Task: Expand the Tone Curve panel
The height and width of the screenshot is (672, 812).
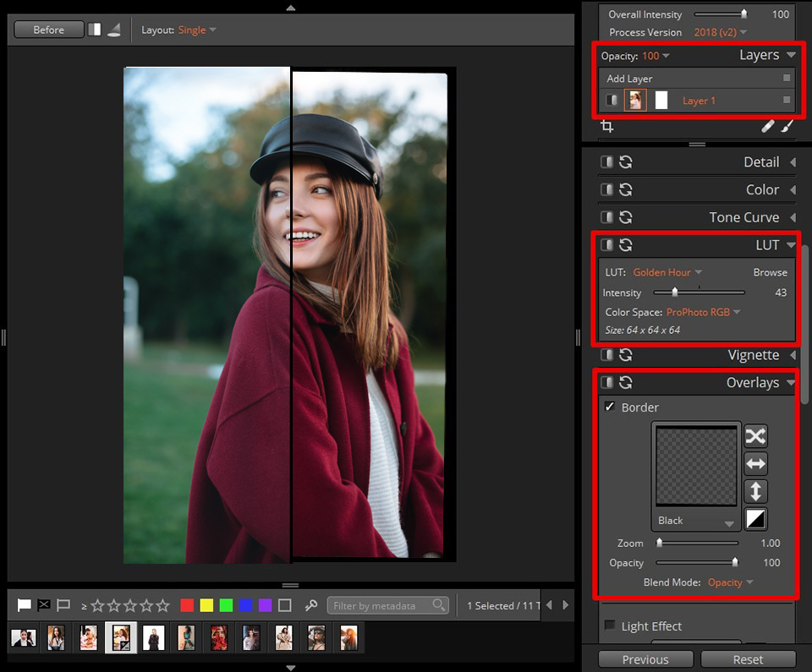Action: (x=744, y=217)
